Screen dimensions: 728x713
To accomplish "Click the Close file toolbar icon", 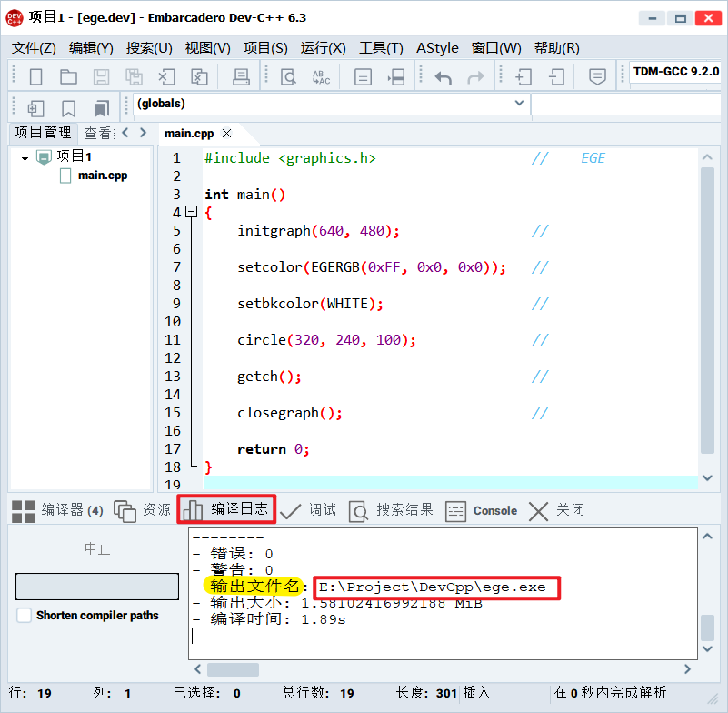I will click(x=166, y=76).
